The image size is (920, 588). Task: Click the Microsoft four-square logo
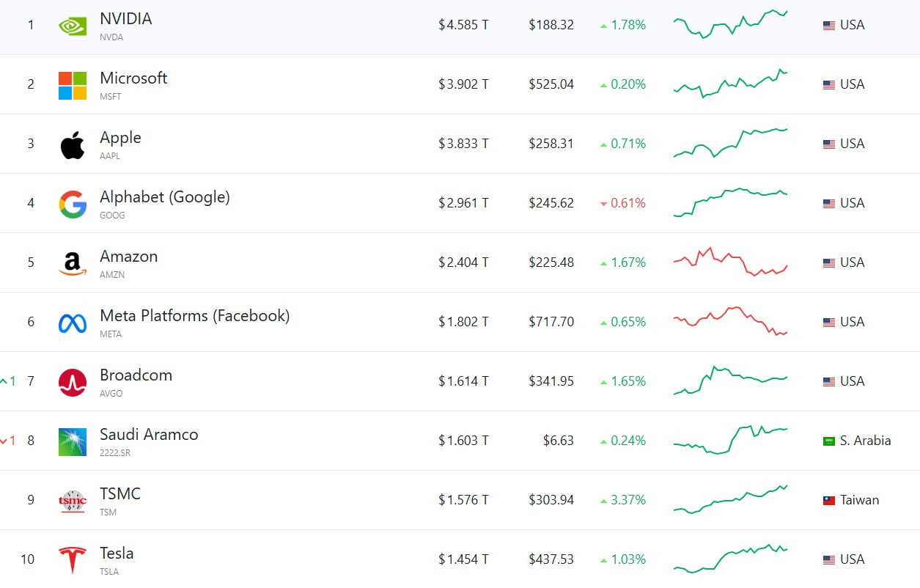point(73,85)
